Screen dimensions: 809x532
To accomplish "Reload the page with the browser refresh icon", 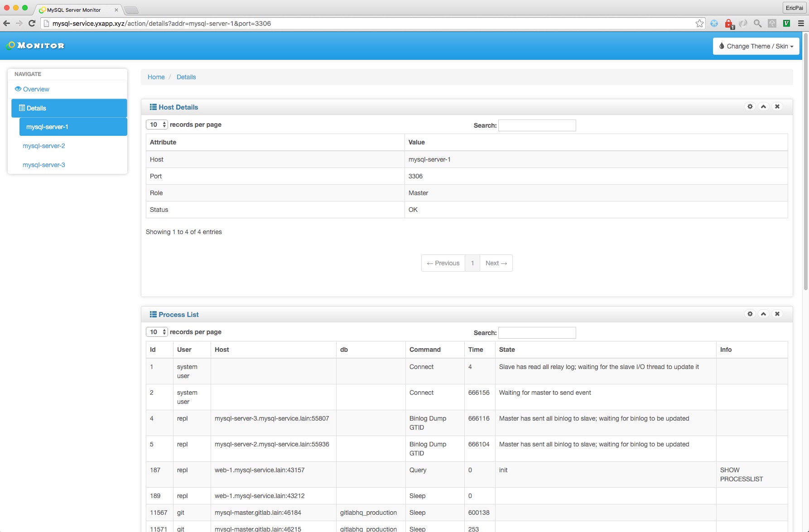I will (x=32, y=24).
